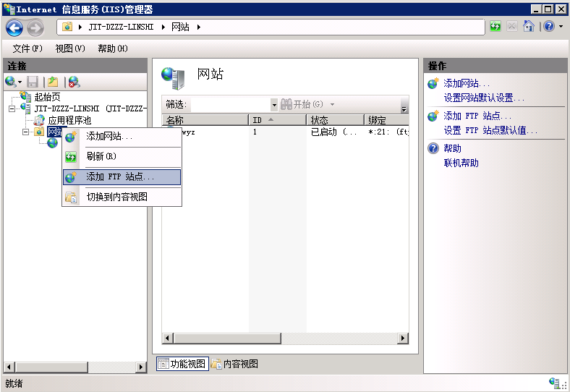Click 联机帮助 link in 操作 panel
Screen dimensions: 570x392
(x=461, y=163)
